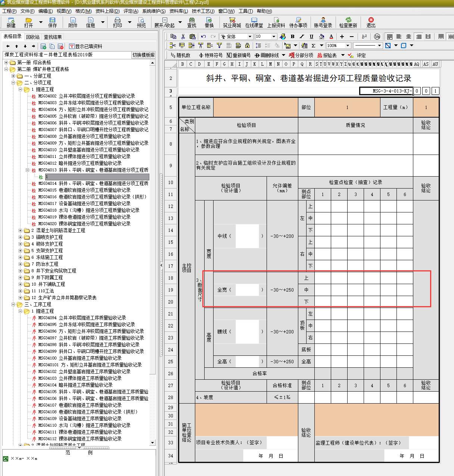The height and width of the screenshot is (476, 454).
Task: Open the 工程(P) menu
Action: [x=9, y=11]
